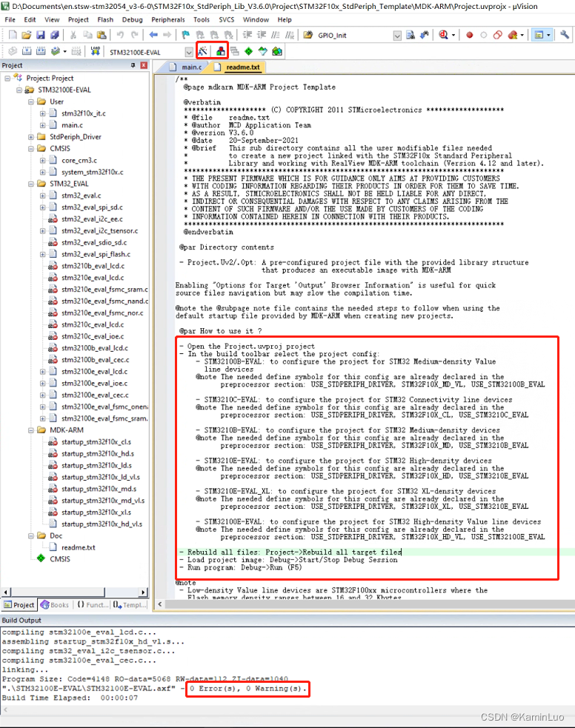Switch to the Templates panel tab
This screenshot has width=575, height=728.
(130, 604)
